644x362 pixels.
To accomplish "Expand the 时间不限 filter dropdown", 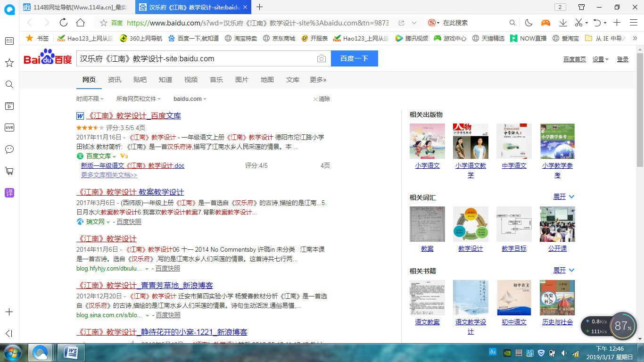I will (x=90, y=99).
